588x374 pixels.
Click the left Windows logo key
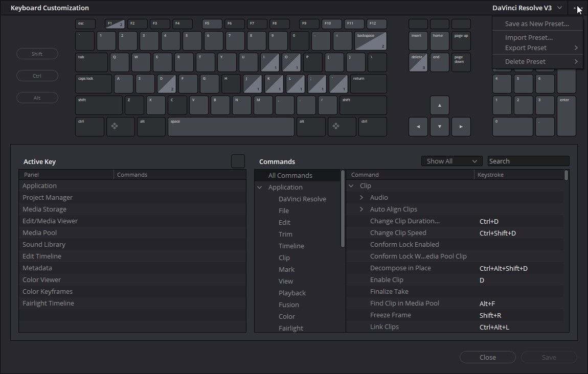tap(120, 127)
